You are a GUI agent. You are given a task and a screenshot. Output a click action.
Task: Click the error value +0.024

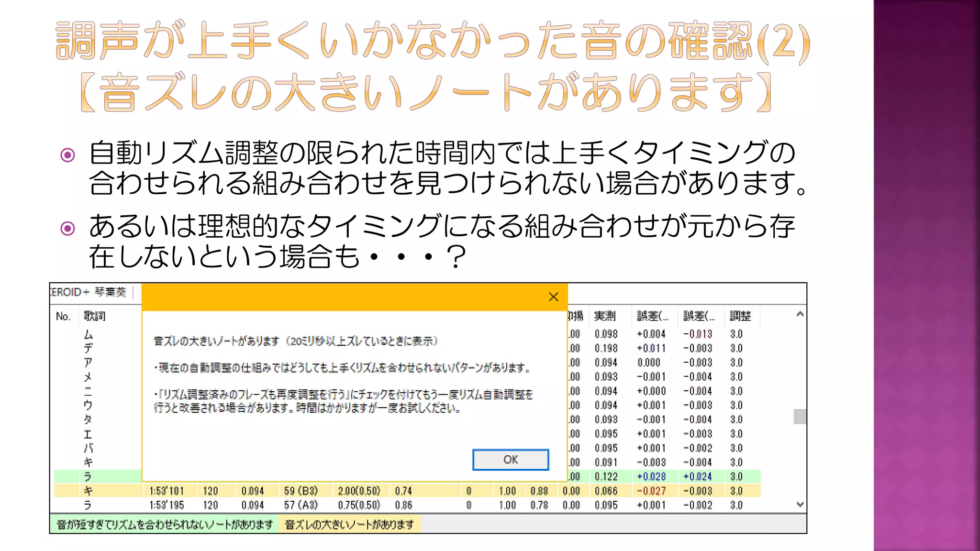[698, 477]
